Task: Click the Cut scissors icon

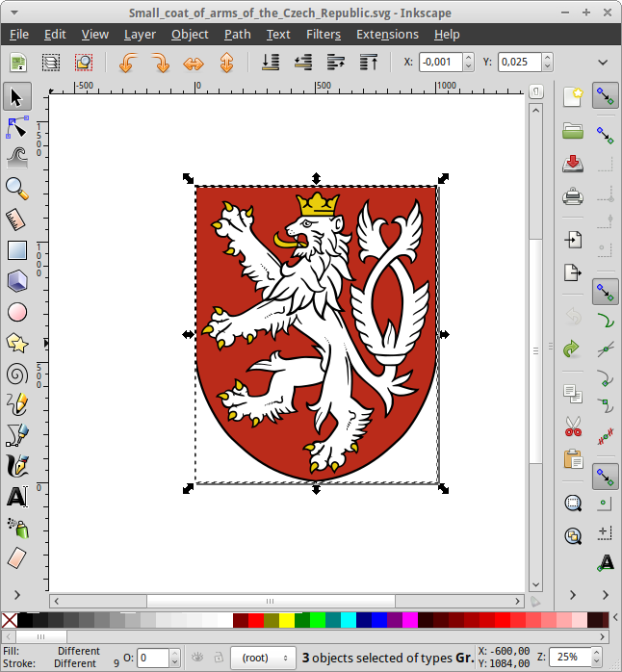Action: tap(573, 426)
